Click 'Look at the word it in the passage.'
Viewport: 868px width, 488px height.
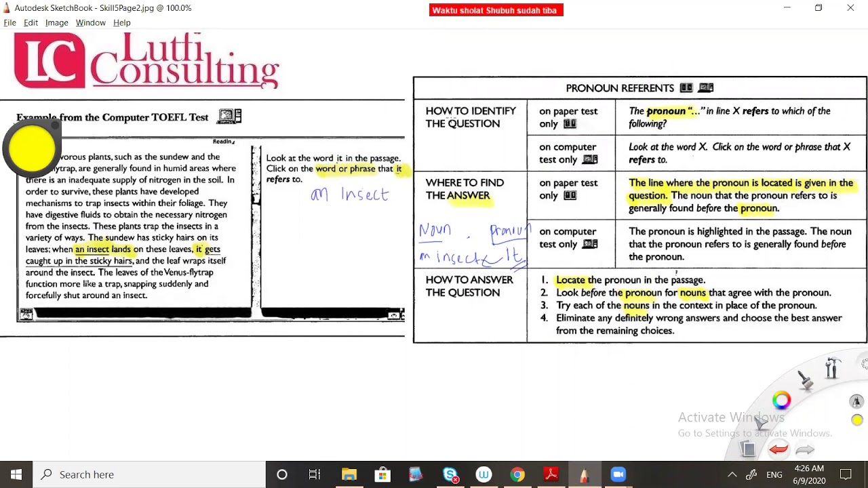point(333,158)
